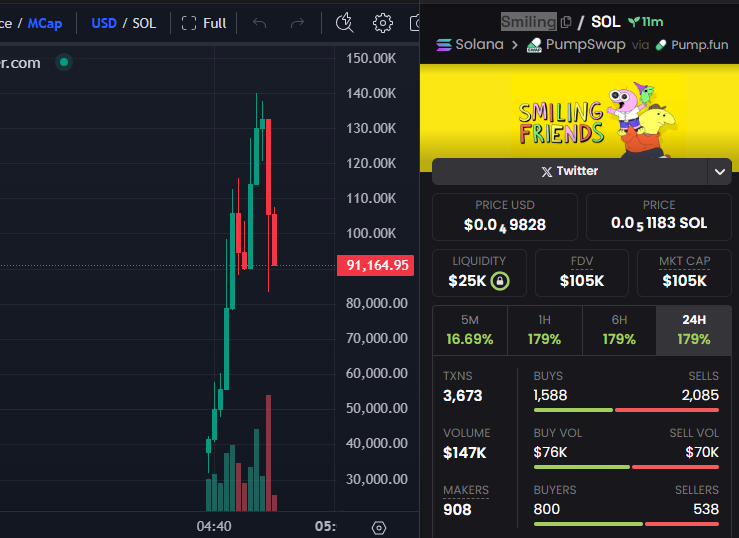Image resolution: width=739 pixels, height=538 pixels.
Task: Open the quick search lightning icon
Action: (x=345, y=23)
